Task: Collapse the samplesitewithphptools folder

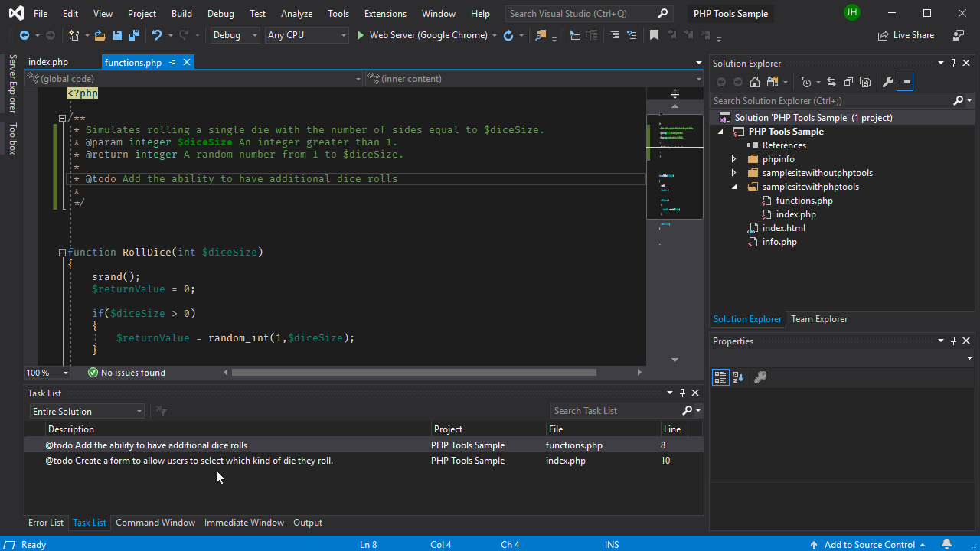Action: (x=733, y=187)
